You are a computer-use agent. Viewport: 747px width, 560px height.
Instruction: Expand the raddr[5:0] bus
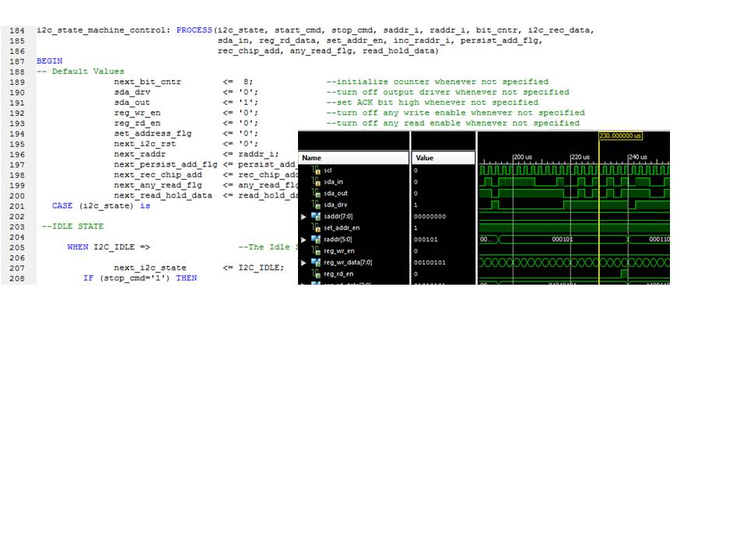coord(303,240)
